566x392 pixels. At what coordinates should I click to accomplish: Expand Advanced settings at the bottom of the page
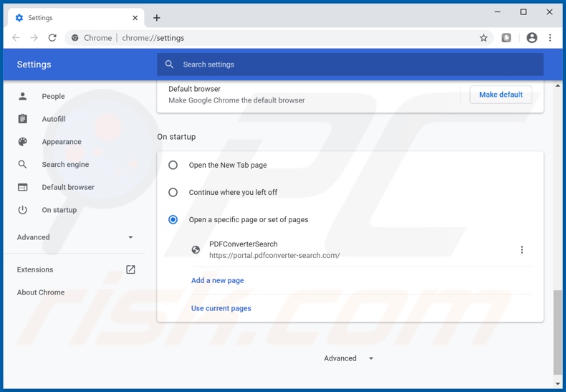coord(348,358)
